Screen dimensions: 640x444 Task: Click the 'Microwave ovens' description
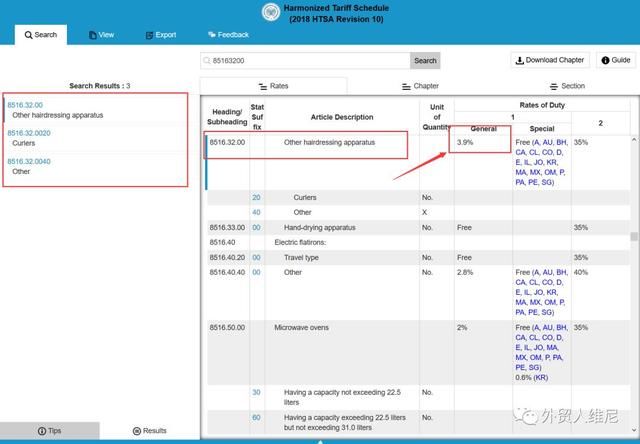coord(301,328)
